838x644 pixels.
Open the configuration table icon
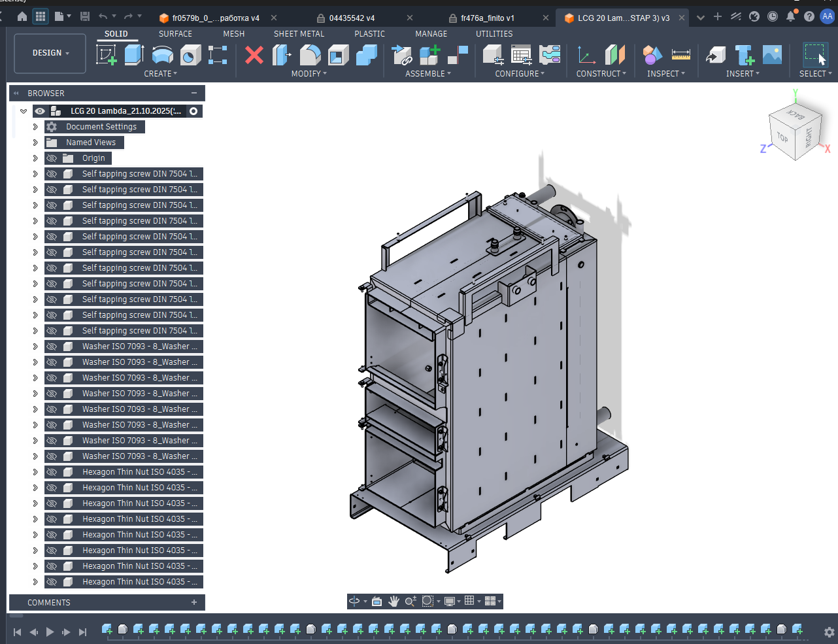[521, 55]
